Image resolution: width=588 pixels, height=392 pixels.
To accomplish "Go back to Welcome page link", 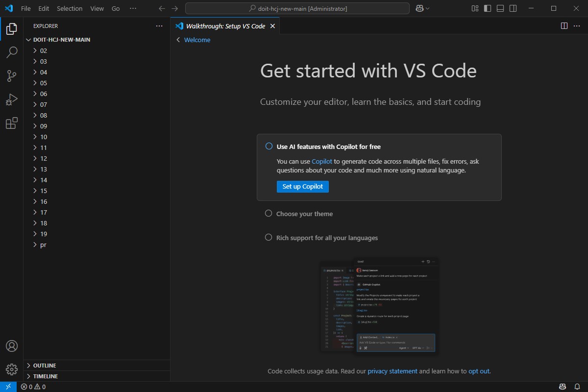I will 197,40.
